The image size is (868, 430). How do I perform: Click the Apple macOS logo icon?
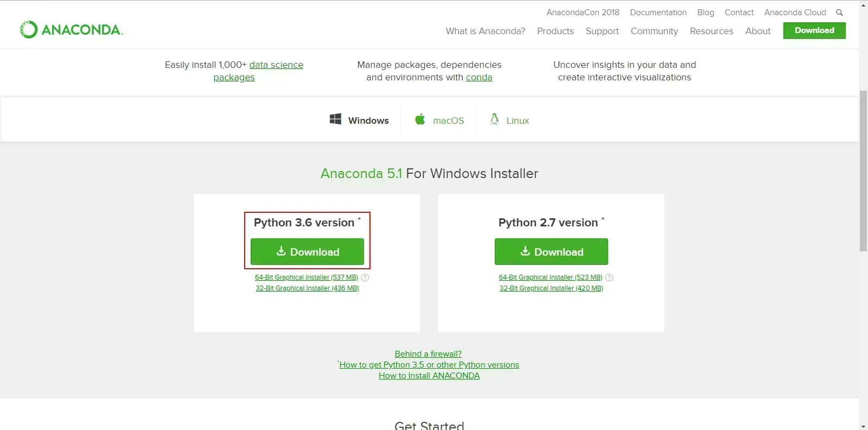point(420,119)
